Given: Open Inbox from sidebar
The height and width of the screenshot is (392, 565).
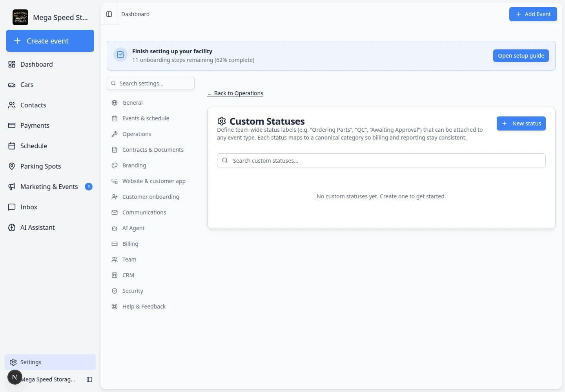Looking at the screenshot, I should click(x=50, y=207).
